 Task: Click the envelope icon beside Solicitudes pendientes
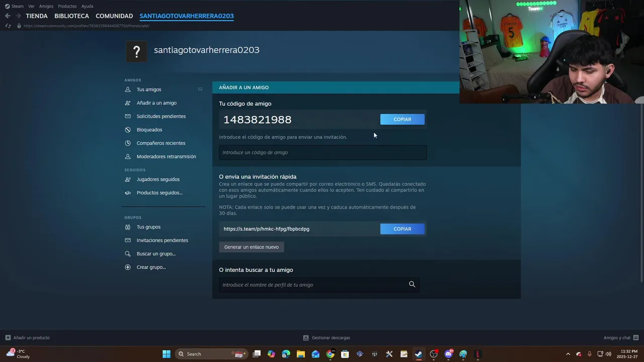[x=128, y=116]
